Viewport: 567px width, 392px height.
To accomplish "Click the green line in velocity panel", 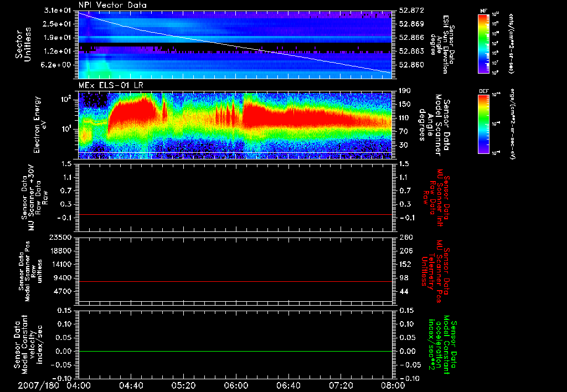I will point(235,351).
